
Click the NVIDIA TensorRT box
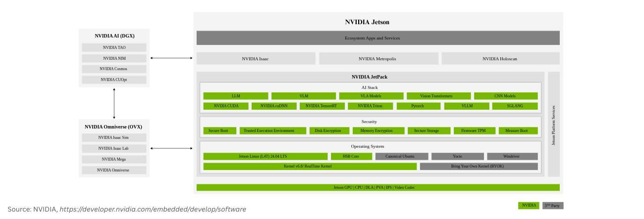[x=322, y=106]
